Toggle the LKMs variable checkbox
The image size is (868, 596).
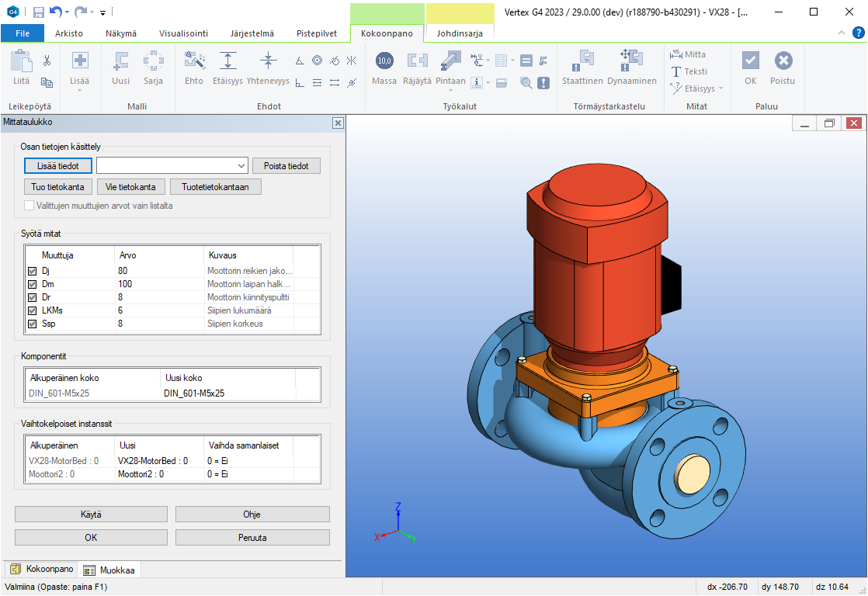(32, 310)
